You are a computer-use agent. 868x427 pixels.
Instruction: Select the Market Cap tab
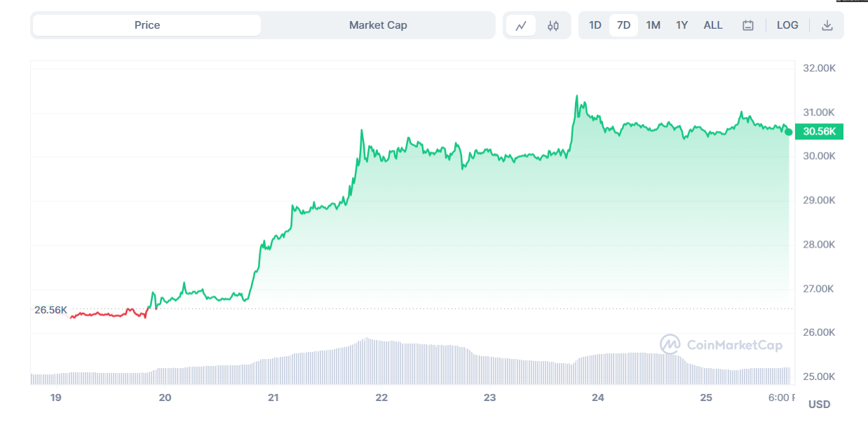point(378,25)
